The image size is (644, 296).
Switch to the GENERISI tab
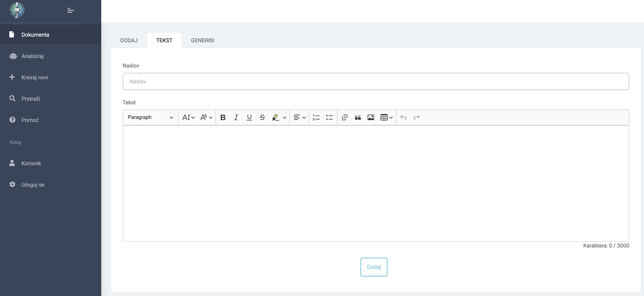tap(203, 40)
